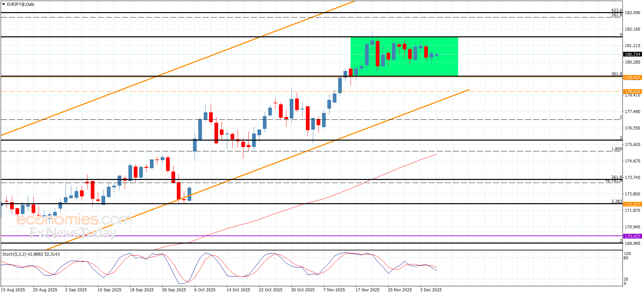Click the 361.8 Fibonacci level label
The image size is (644, 294).
pyautogui.click(x=617, y=74)
